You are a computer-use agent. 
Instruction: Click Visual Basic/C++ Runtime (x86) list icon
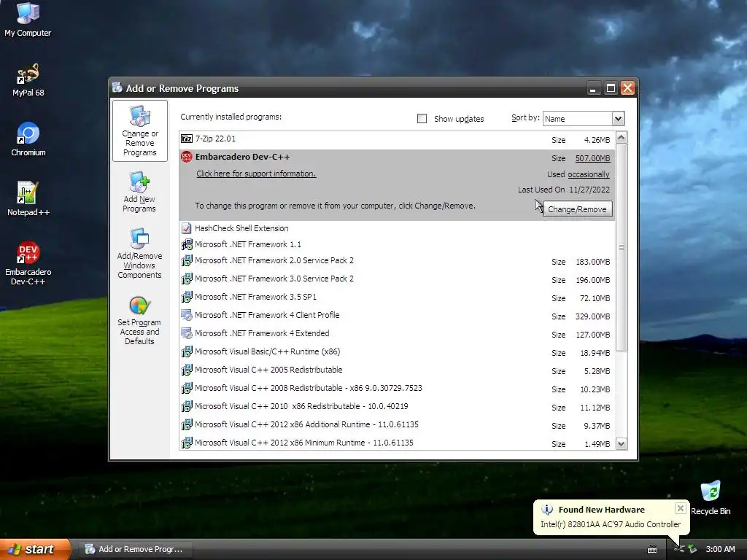pos(187,352)
